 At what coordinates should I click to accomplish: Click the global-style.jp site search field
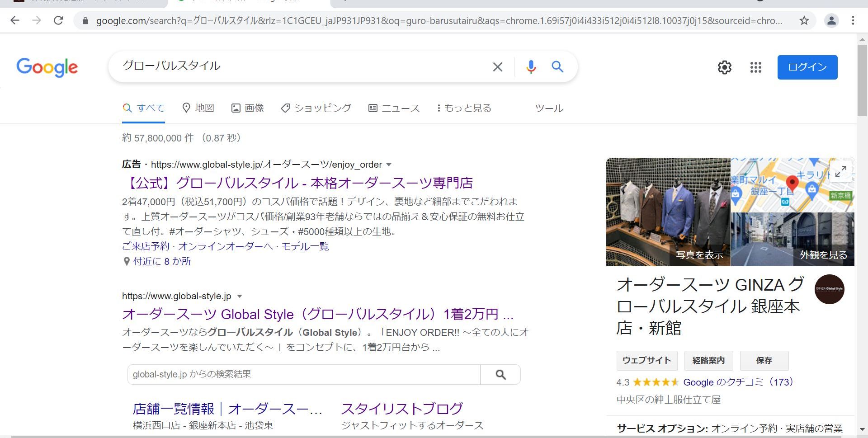(x=304, y=374)
